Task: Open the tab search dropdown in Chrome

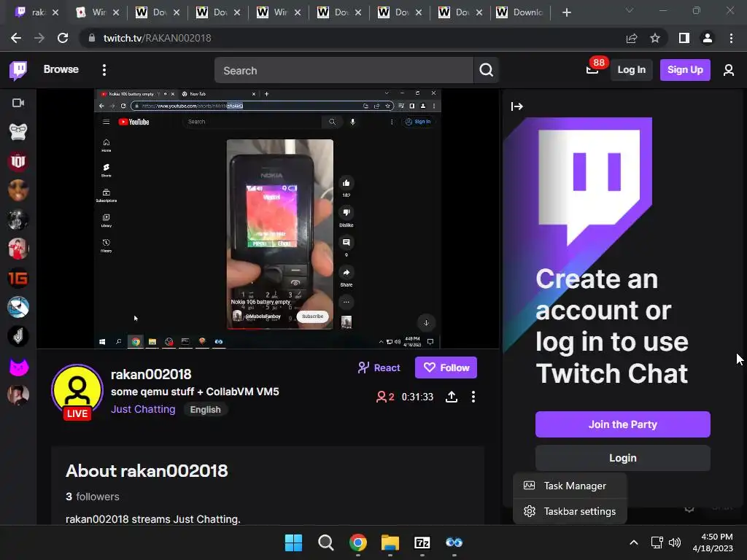Action: [x=630, y=10]
